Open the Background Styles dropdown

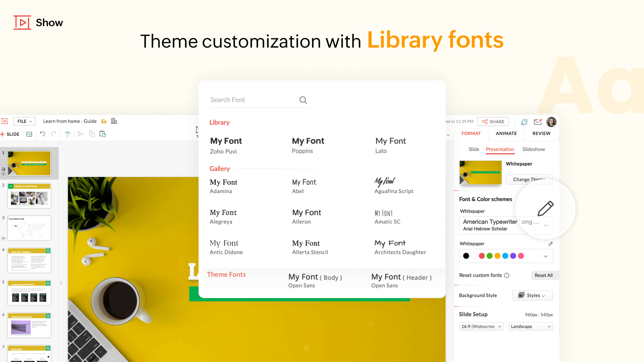[x=532, y=295]
